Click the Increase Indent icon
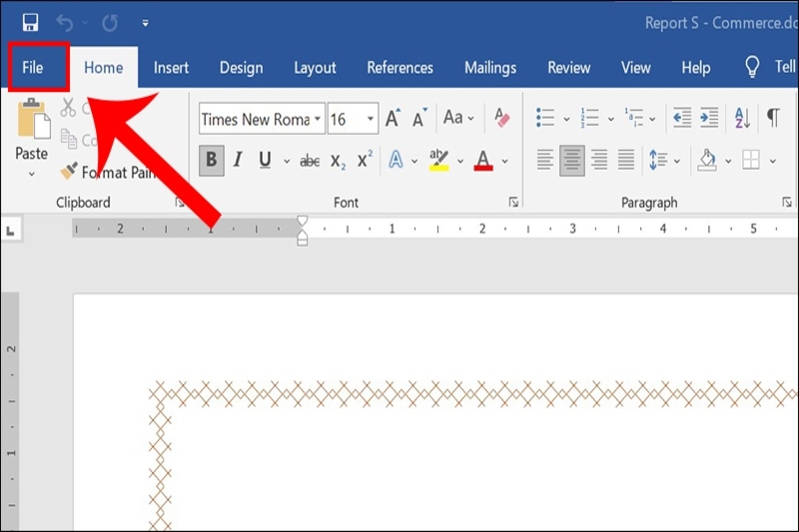 click(x=709, y=118)
